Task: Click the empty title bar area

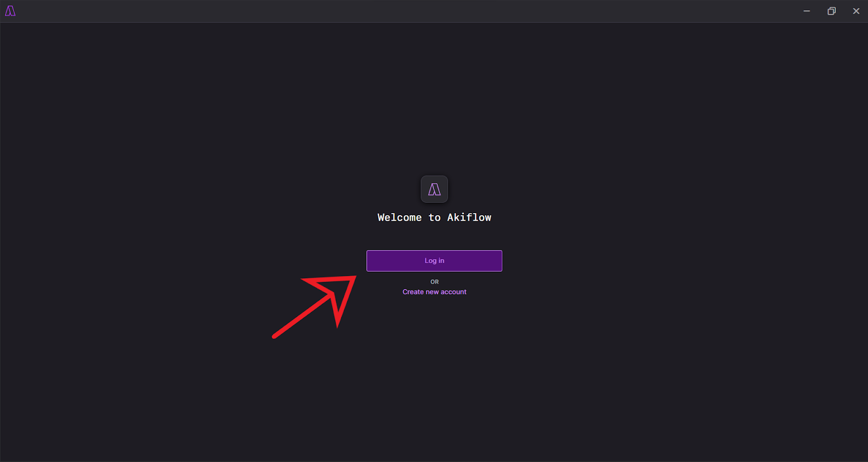Action: point(407,11)
